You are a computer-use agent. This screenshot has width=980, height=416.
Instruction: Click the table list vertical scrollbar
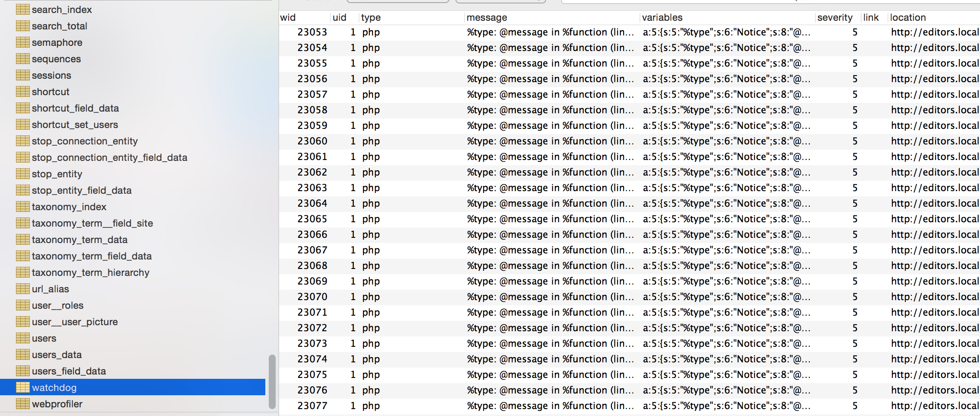pos(272,381)
